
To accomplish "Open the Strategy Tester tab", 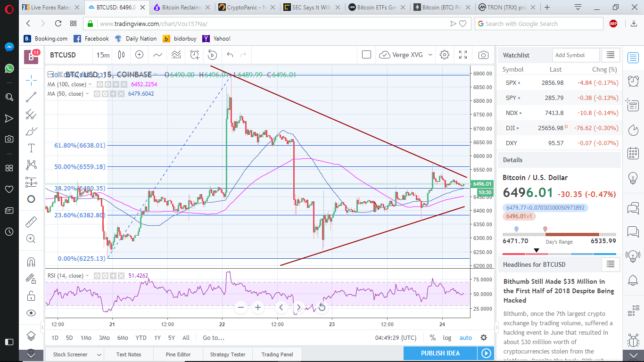I will [228, 354].
